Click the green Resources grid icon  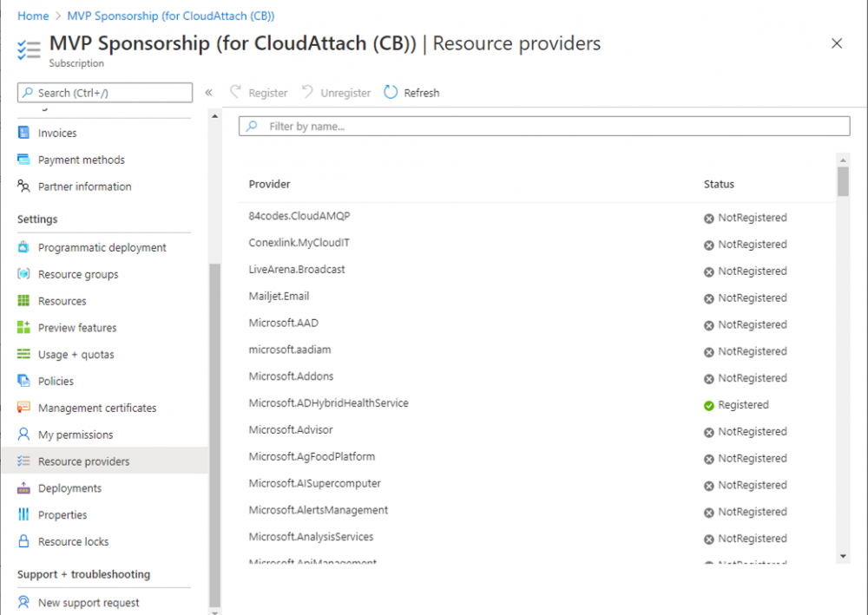23,300
